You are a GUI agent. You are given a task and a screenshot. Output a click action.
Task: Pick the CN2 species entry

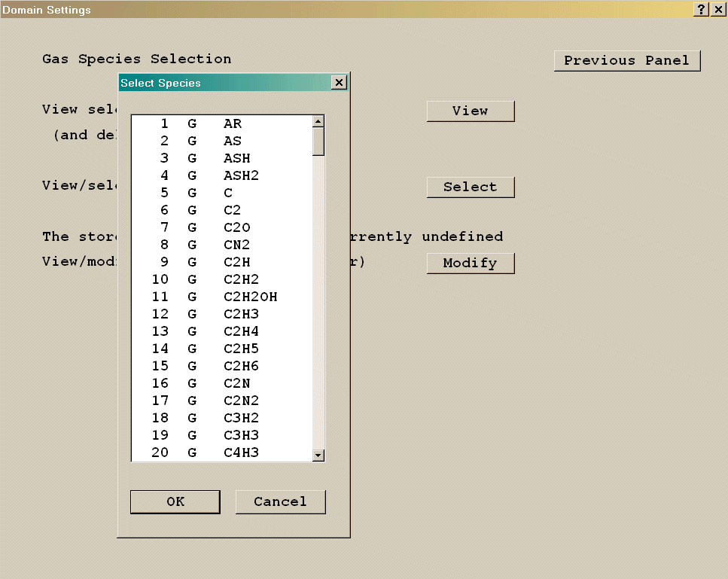236,245
